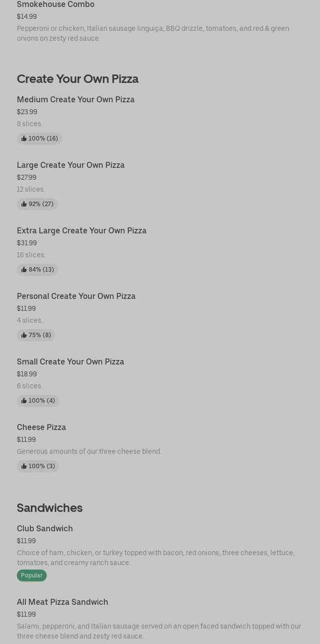Open All Meat Pizza Sandwich item
Viewport: 320px width, 644px height.
(x=62, y=602)
